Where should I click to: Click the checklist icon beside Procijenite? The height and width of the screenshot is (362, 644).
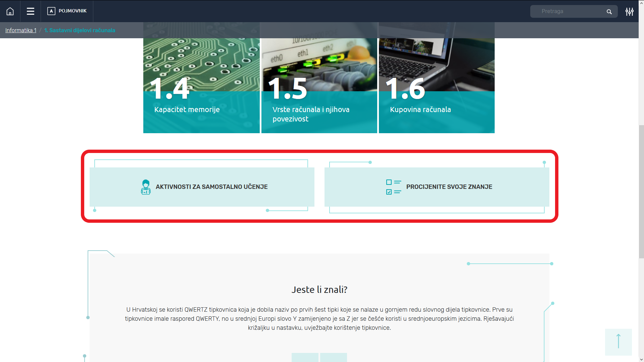(393, 187)
